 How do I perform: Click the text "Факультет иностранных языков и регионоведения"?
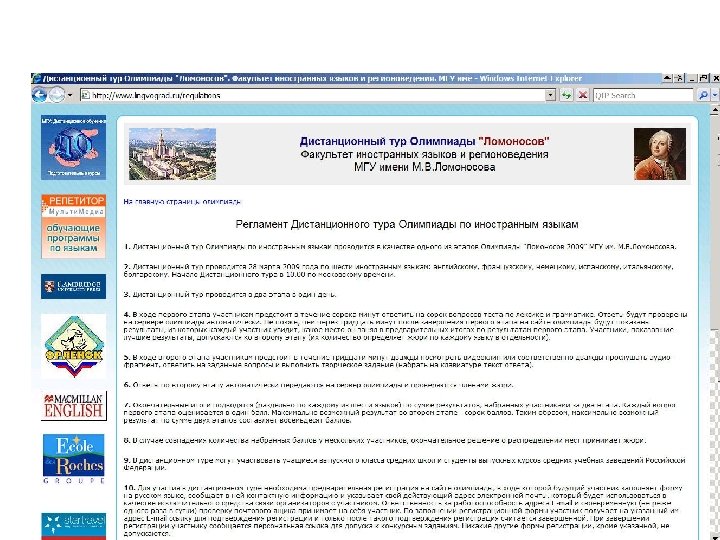click(424, 154)
